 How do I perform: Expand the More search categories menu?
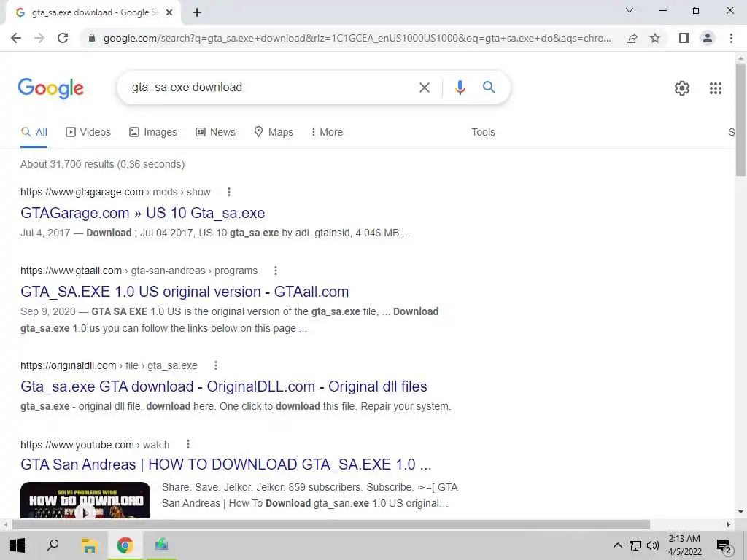point(327,133)
